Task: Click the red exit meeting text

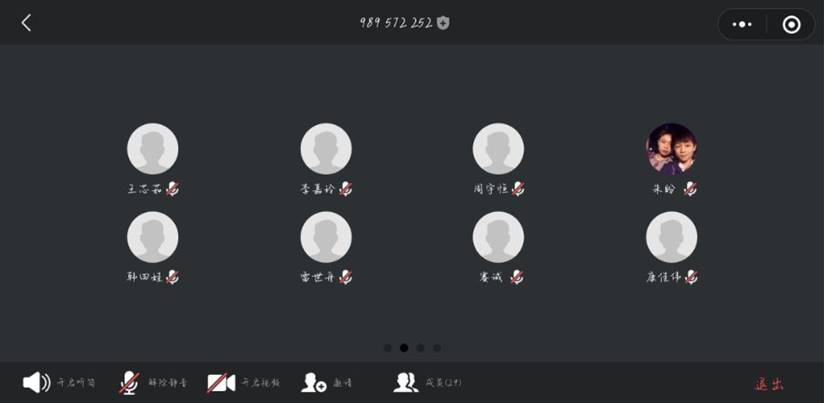Action: tap(769, 384)
